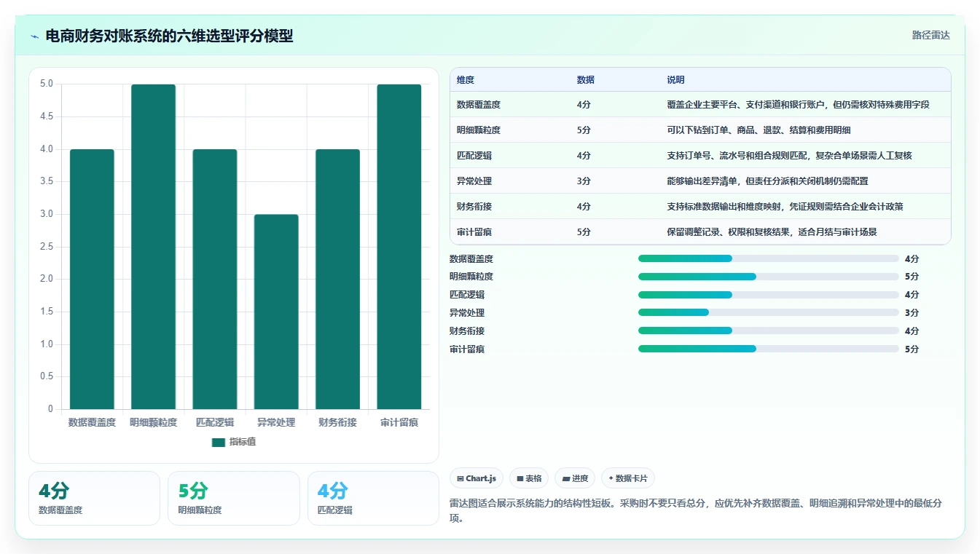
Task: Click the 明细颗粒度 progress bar
Action: (x=769, y=277)
